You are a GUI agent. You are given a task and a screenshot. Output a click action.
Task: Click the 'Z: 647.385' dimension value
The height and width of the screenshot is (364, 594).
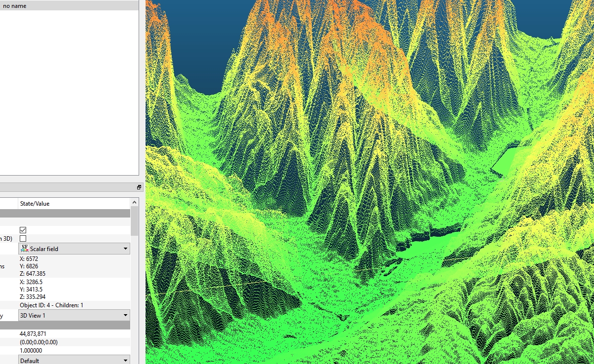pos(33,273)
